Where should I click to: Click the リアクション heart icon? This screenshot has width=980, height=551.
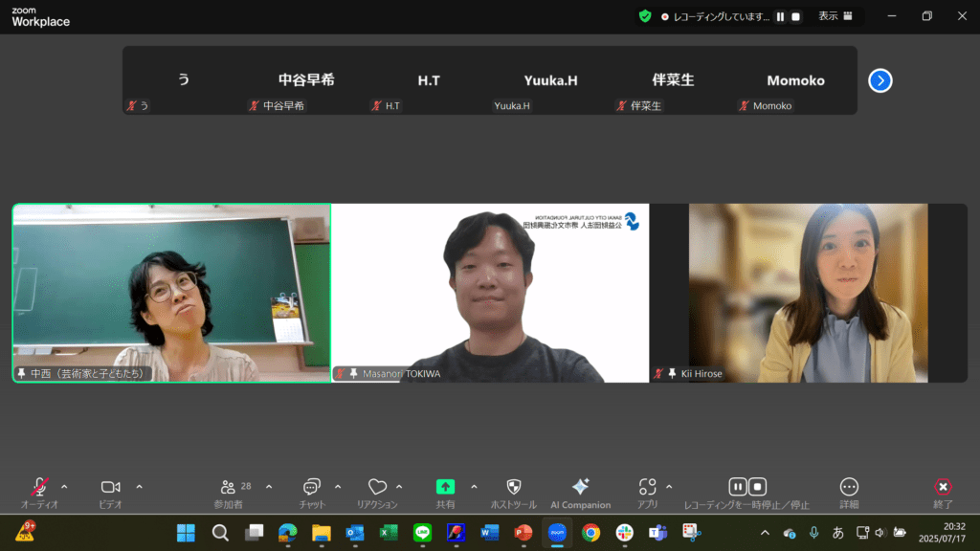377,487
